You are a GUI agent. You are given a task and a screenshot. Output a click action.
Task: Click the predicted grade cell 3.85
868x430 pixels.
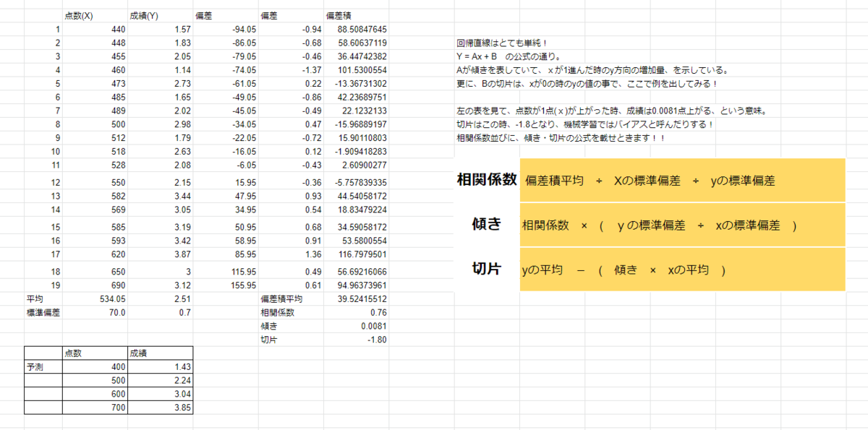click(x=160, y=408)
